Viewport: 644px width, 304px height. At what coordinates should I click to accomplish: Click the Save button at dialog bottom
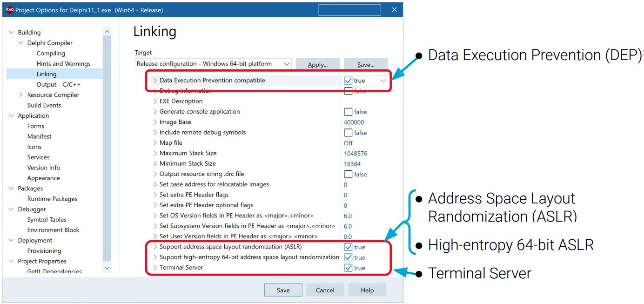283,290
